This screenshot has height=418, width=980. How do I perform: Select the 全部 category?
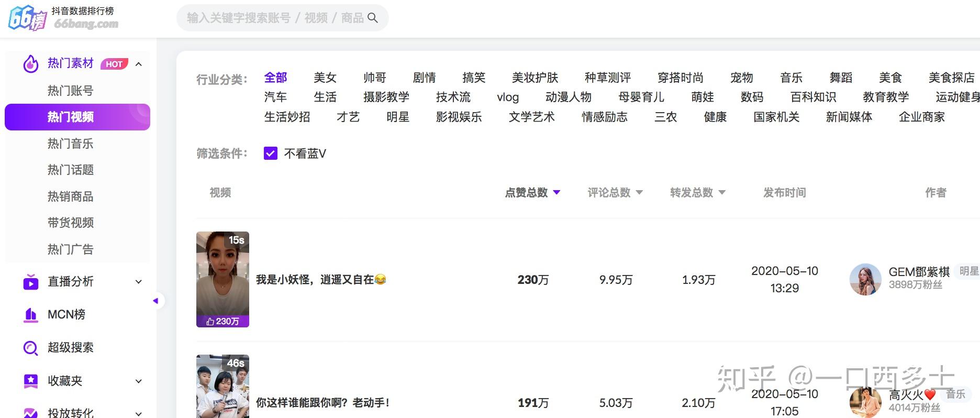[275, 78]
